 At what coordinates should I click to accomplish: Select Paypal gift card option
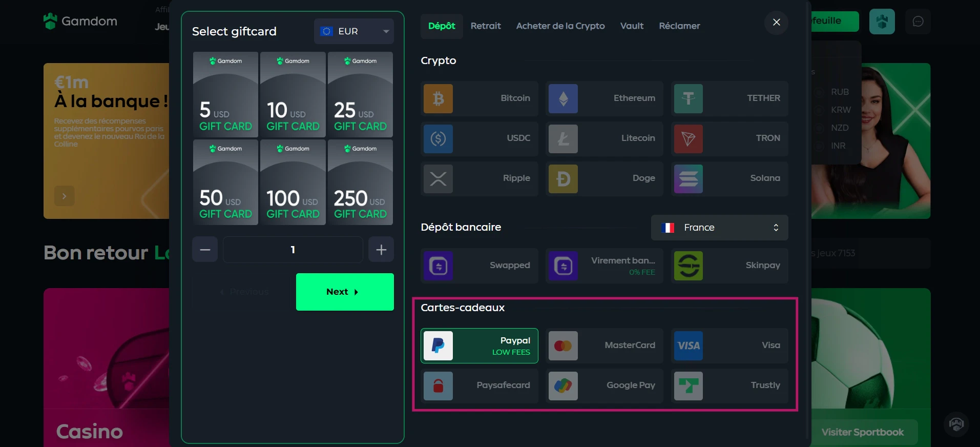(x=479, y=346)
